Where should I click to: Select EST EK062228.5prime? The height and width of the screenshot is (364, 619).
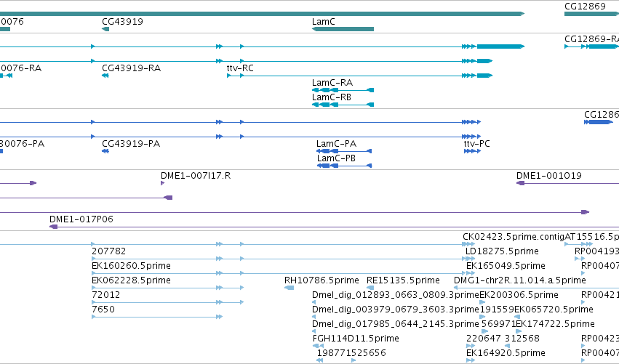pos(131,280)
